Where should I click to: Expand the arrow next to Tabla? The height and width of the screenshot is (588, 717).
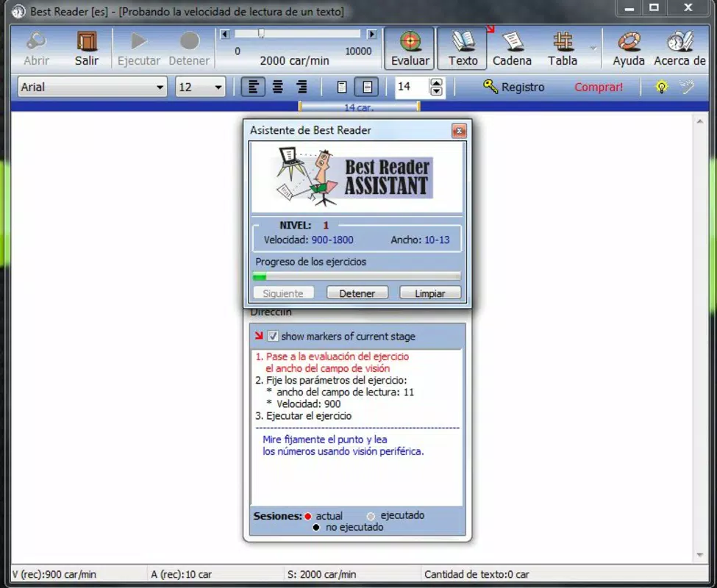pos(593,48)
